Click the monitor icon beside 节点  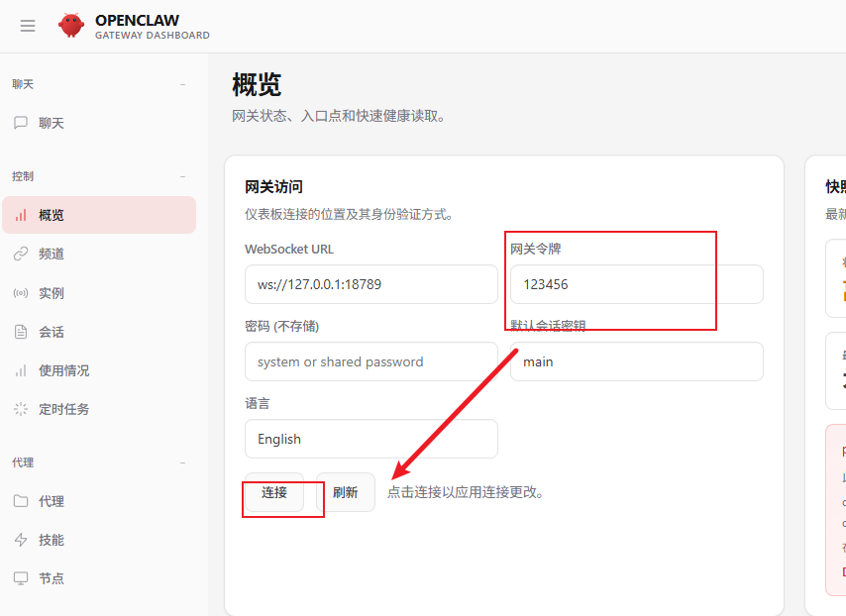point(21,578)
